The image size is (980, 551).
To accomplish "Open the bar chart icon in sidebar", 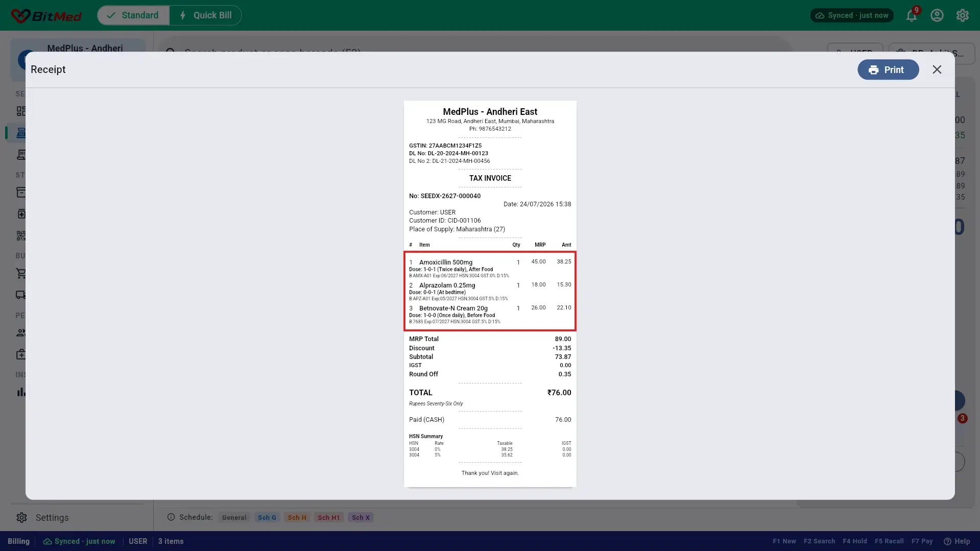I will point(21,392).
